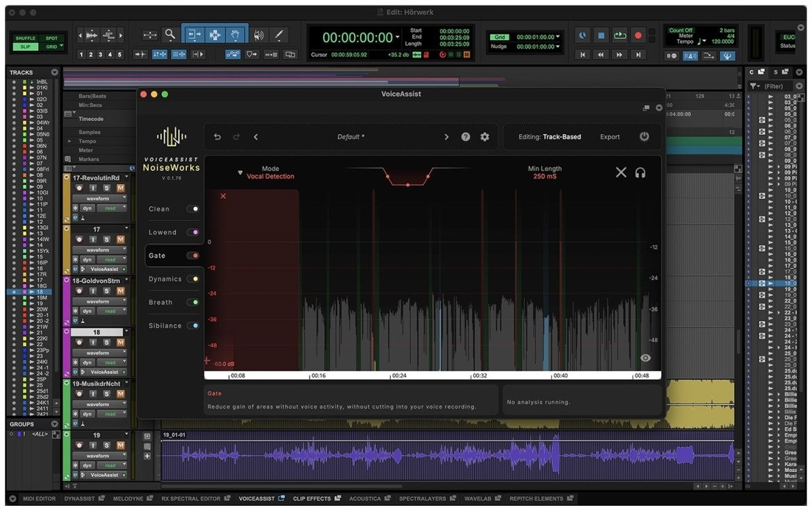Screen dimensions: 812x506
Task: Open the 17-RevolutinRd track name menu
Action: click(127, 177)
